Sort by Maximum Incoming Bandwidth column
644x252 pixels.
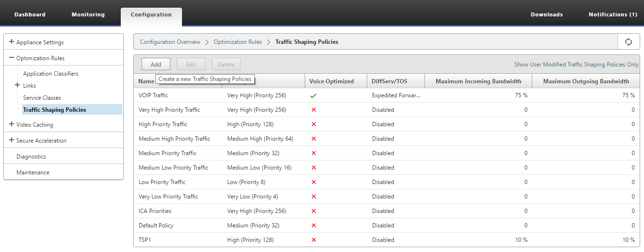pyautogui.click(x=478, y=81)
